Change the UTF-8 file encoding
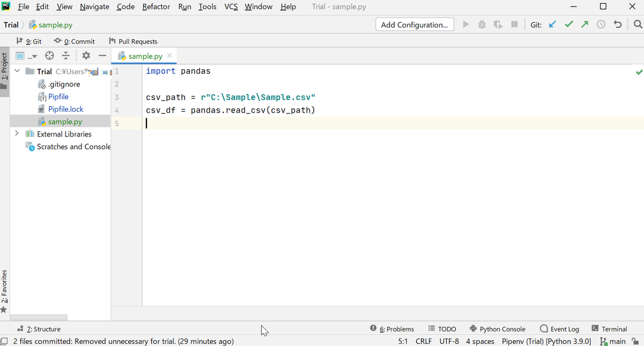 (449, 341)
